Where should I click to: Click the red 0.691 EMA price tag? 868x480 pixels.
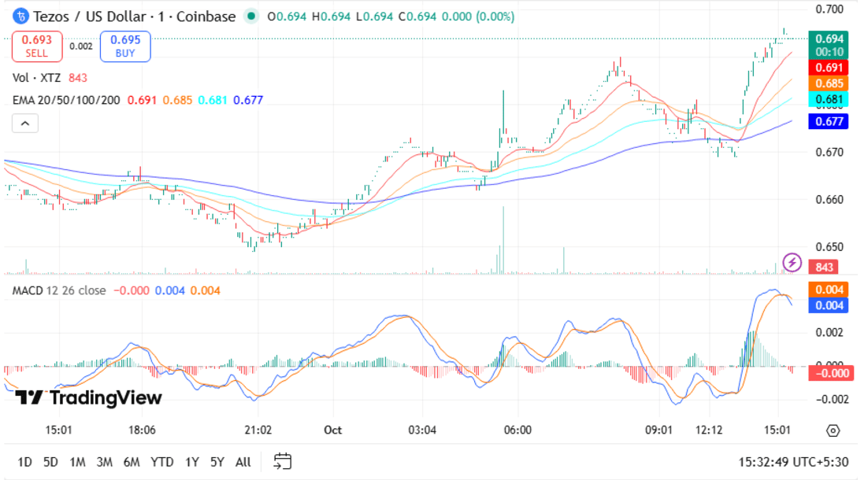829,68
